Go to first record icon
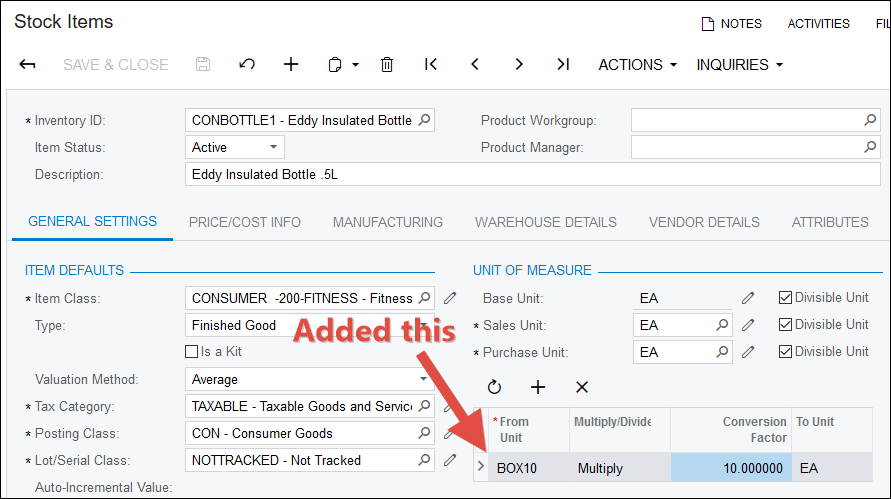Screen dimensions: 891x499 pyautogui.click(x=431, y=65)
